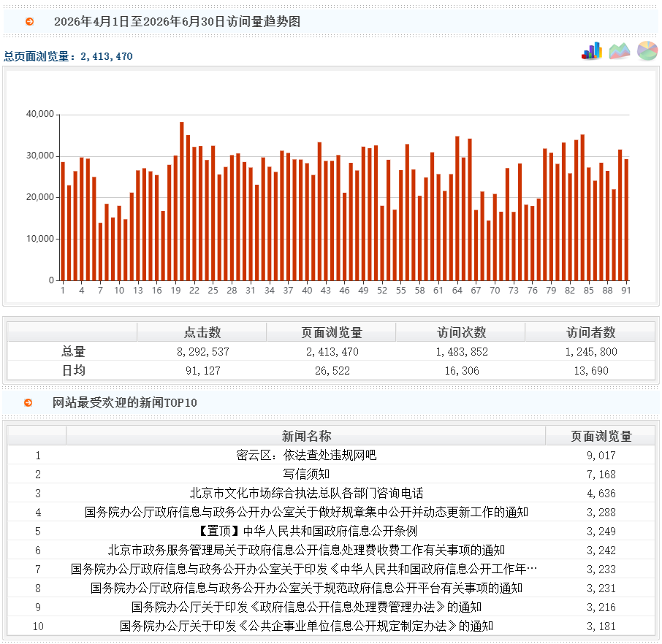Open news about 规范政府信息公开平台有关事项的通知
Screen dimensions: 662x644
306,588
